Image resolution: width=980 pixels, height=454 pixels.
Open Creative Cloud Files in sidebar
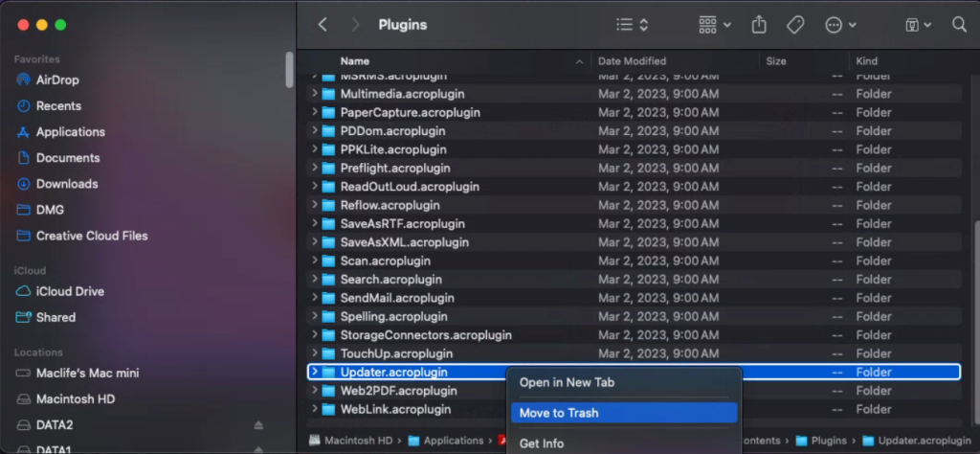coord(92,236)
